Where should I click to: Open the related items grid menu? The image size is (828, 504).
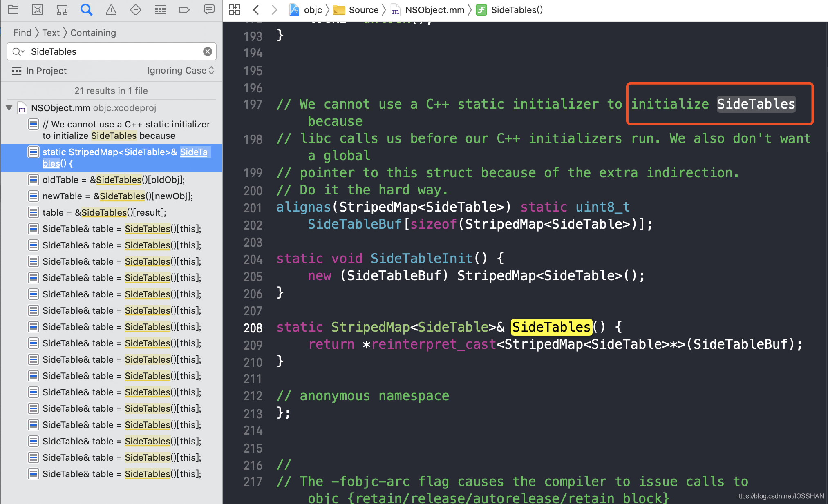235,10
